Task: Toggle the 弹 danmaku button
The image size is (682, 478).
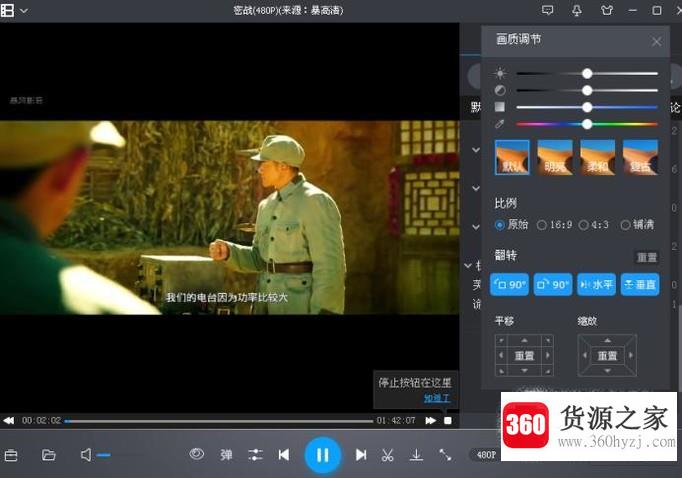Action: pyautogui.click(x=226, y=455)
